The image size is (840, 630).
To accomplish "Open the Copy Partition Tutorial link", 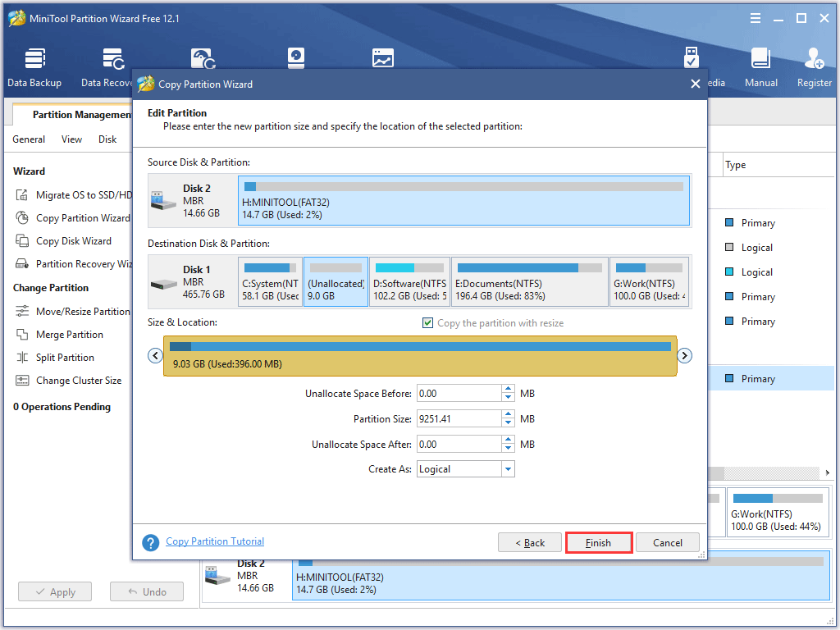I will (215, 541).
